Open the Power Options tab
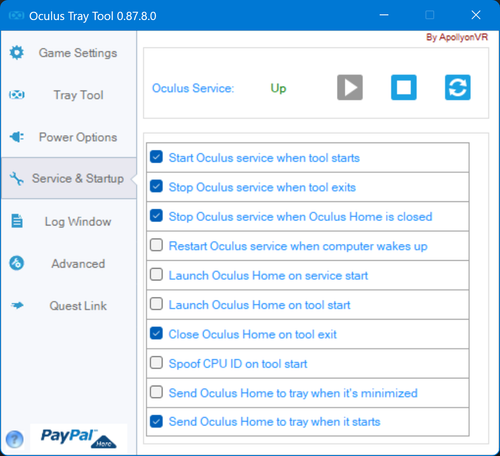500x456 pixels. tap(69, 137)
